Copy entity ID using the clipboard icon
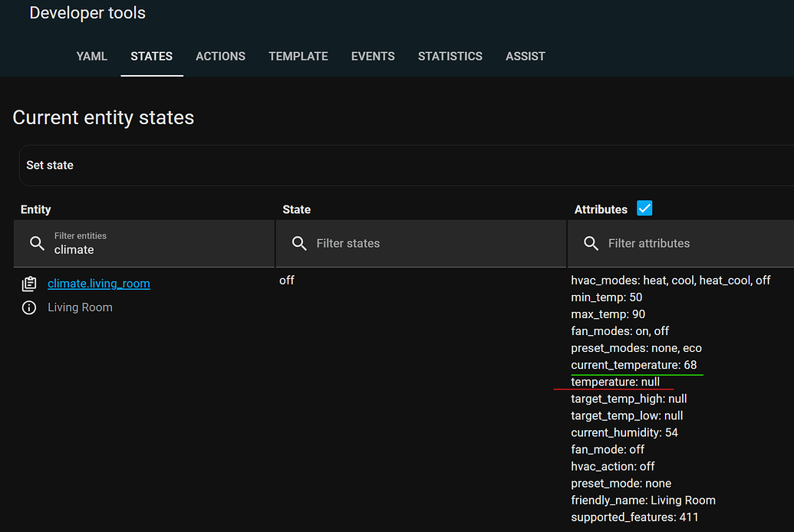Image resolution: width=794 pixels, height=532 pixels. pyautogui.click(x=28, y=283)
